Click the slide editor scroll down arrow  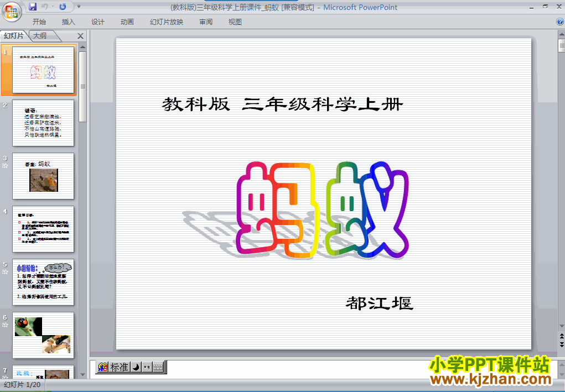(x=561, y=327)
